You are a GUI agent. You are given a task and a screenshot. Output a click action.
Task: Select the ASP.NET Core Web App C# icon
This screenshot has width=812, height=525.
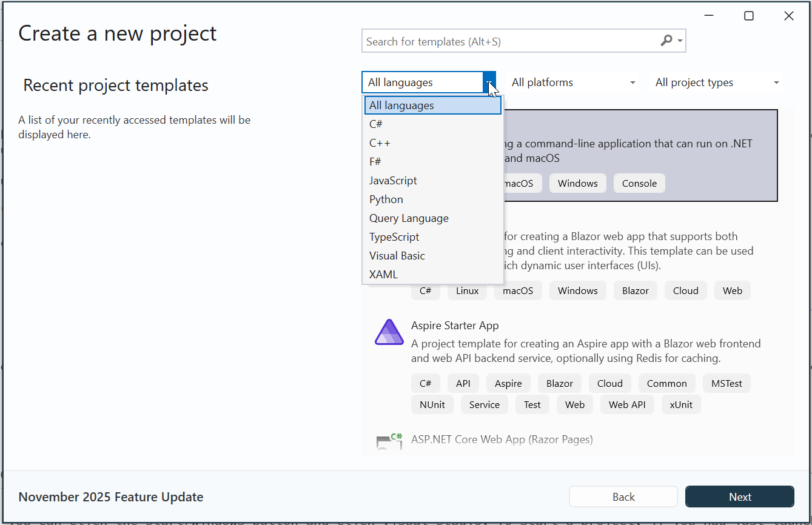(x=389, y=443)
